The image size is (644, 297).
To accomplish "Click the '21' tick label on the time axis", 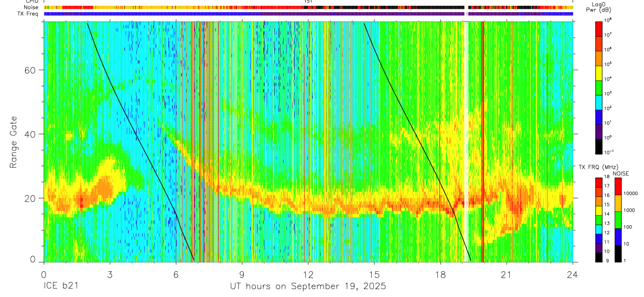I will tap(506, 274).
